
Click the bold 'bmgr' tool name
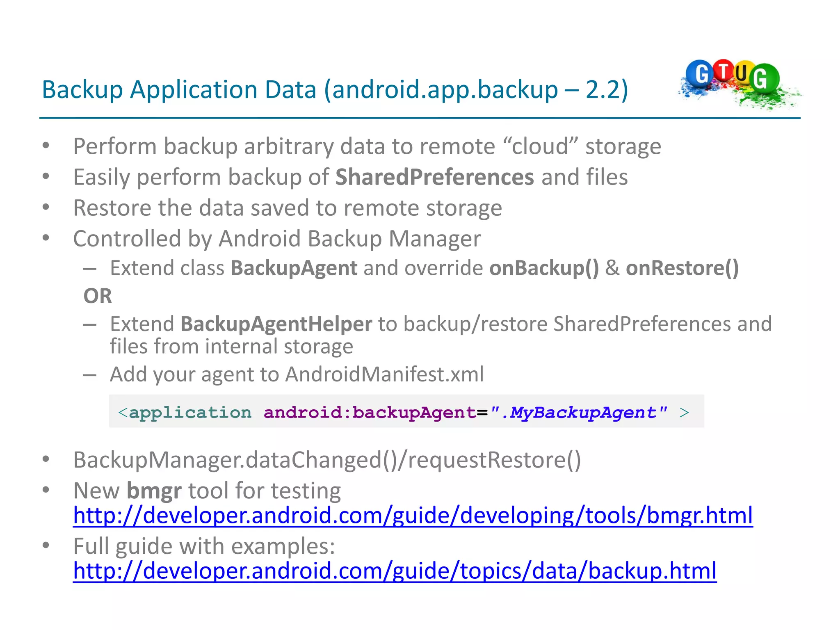(x=154, y=491)
